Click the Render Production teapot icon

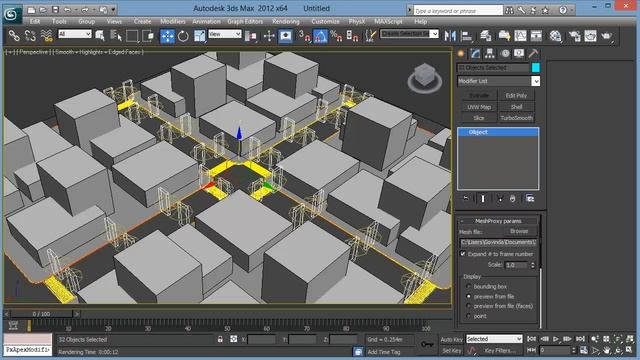[x=607, y=36]
